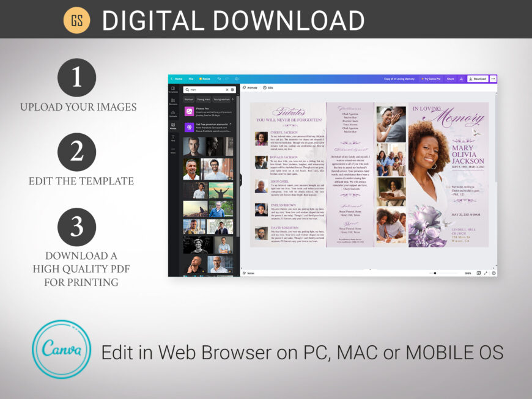Image resolution: width=532 pixels, height=399 pixels.
Task: Open search filter options icon
Action: tap(232, 90)
